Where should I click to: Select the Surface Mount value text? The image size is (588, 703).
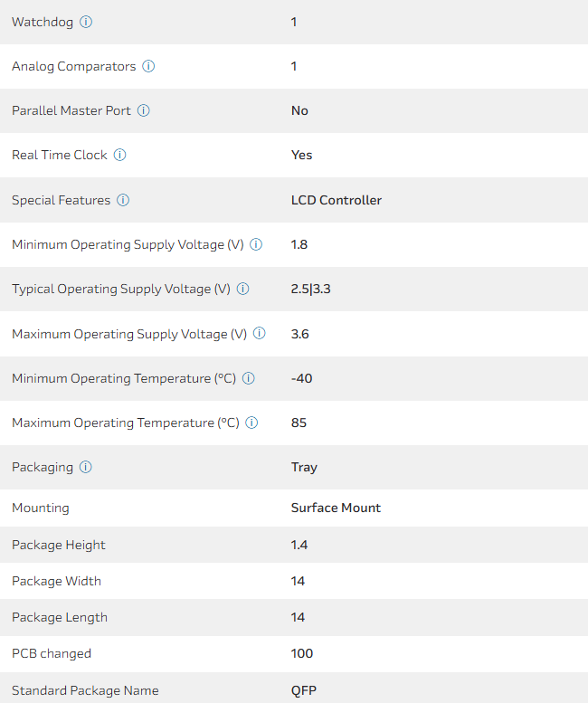[336, 508]
